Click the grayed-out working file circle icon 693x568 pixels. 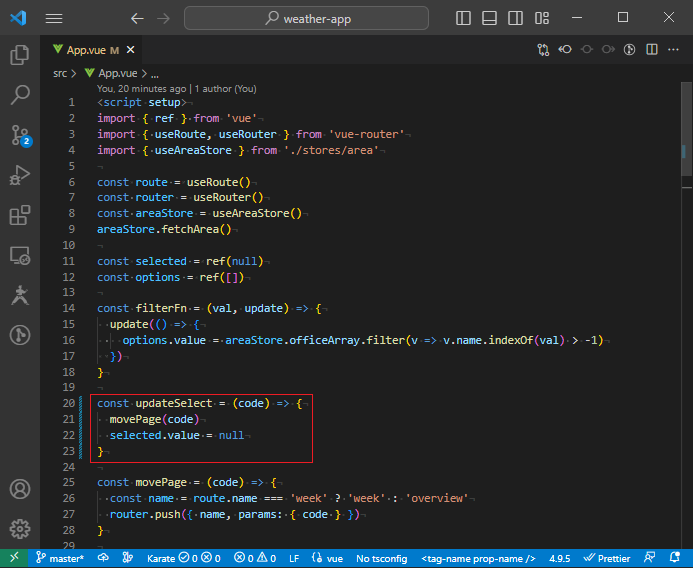pos(586,50)
